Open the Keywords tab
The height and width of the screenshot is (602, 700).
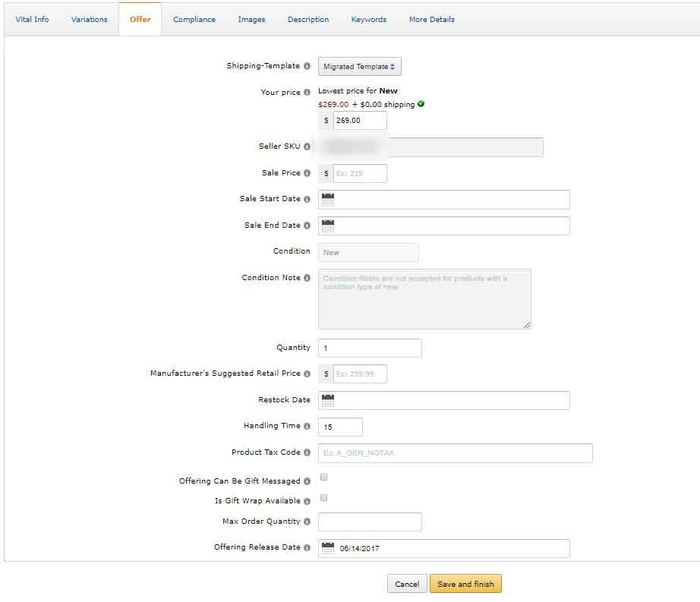(x=368, y=19)
